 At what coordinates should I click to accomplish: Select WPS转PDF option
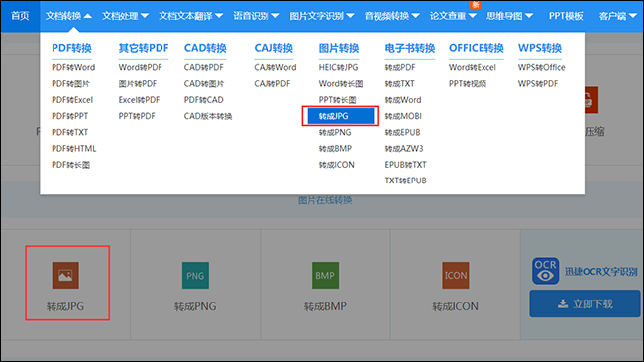pyautogui.click(x=538, y=83)
